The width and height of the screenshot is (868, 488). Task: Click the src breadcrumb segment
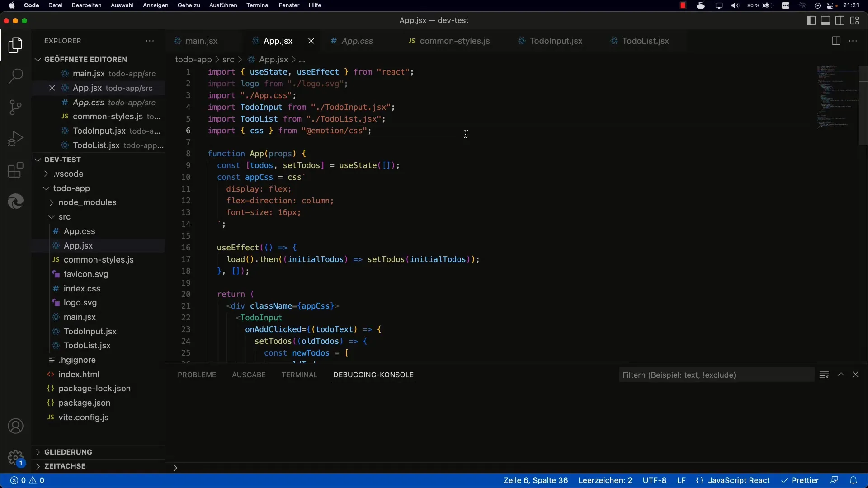pos(228,59)
